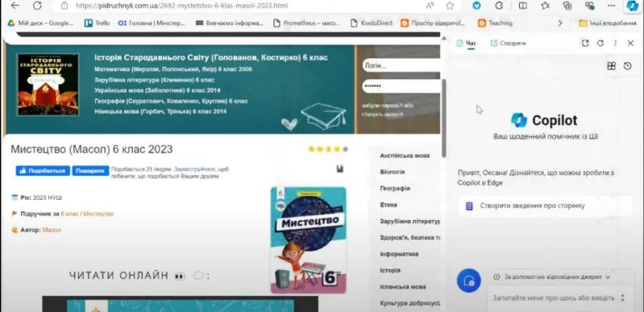644x312 pixels.
Task: Open Copilot chat history clock icon
Action: [x=627, y=66]
